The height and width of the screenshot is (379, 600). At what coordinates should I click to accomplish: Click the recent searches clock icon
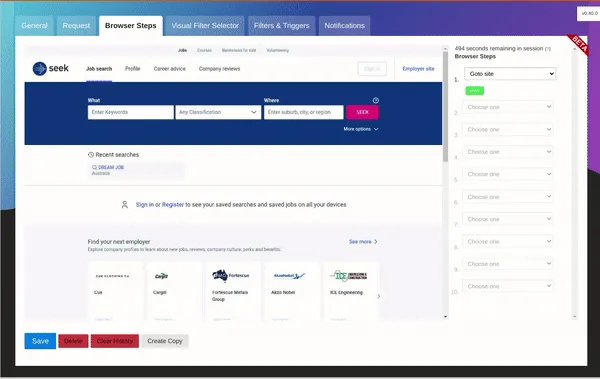(x=91, y=155)
